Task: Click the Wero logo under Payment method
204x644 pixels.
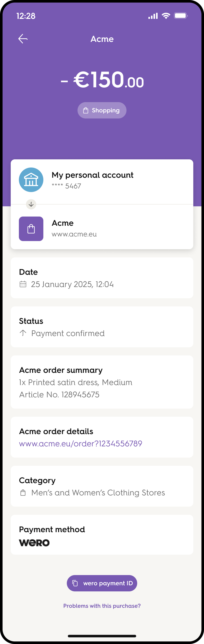Action: (34, 543)
